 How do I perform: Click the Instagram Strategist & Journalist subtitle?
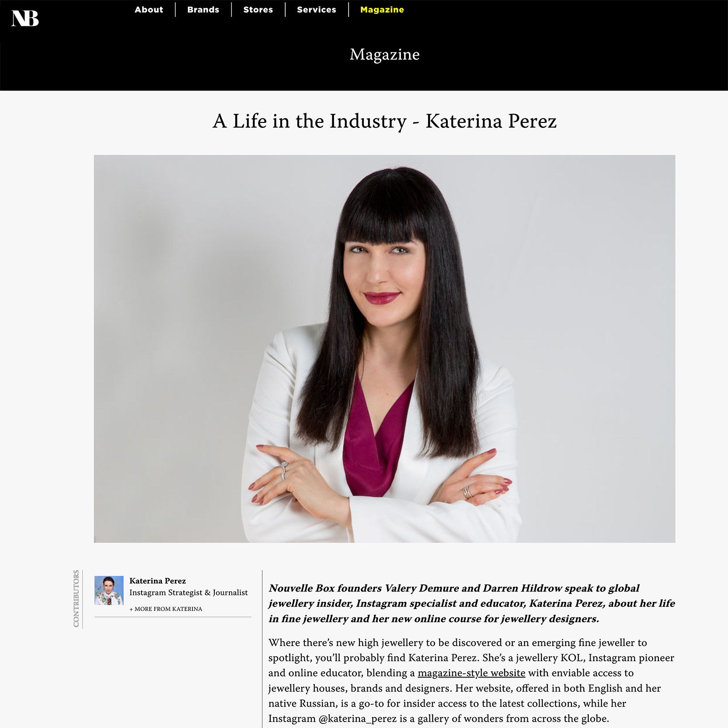(x=188, y=592)
